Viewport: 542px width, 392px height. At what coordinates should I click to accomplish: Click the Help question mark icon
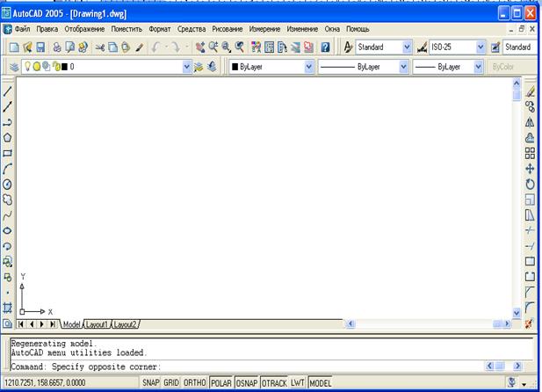point(325,47)
